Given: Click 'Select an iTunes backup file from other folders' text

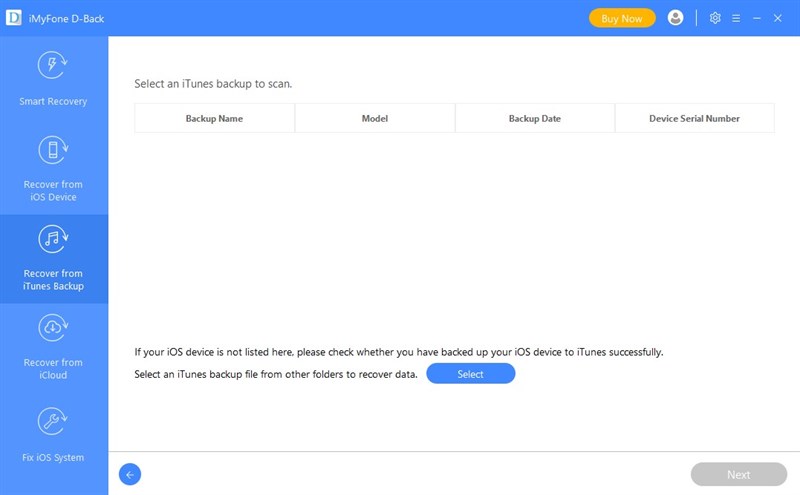Looking at the screenshot, I should (276, 374).
